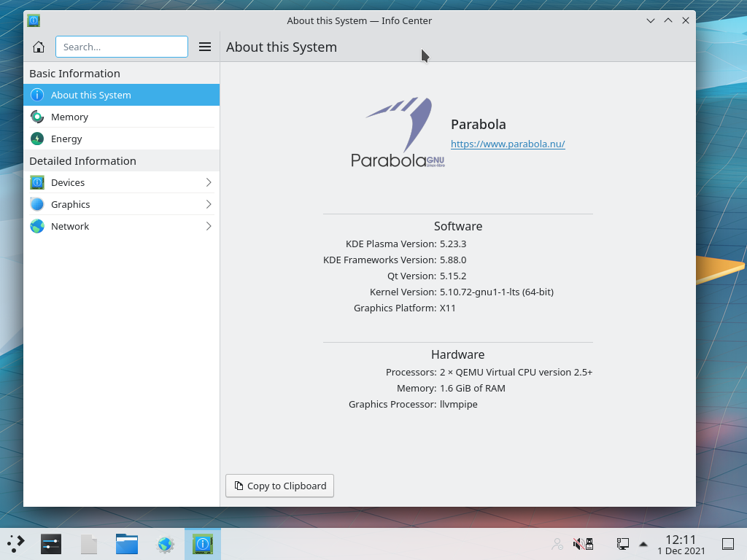Open the Graphics row
The width and height of the screenshot is (747, 560).
(122, 204)
